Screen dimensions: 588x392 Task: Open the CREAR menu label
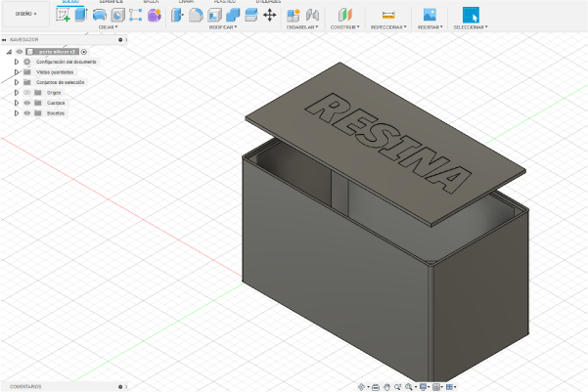point(106,27)
